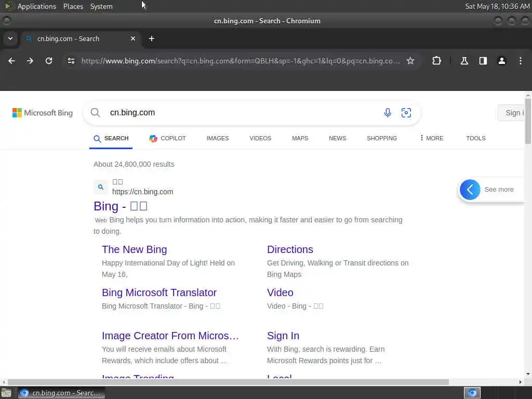This screenshot has height=399, width=532.
Task: Switch to the MAPS tab
Action: pos(300,138)
